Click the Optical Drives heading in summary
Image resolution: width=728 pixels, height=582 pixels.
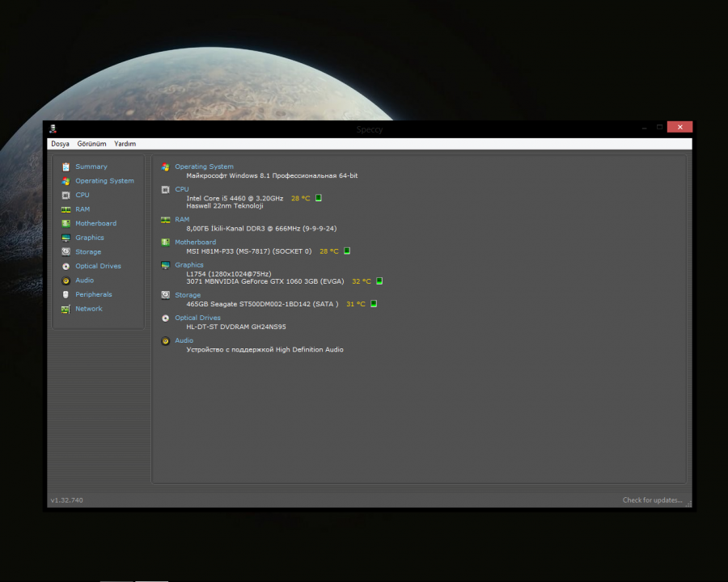pos(197,318)
